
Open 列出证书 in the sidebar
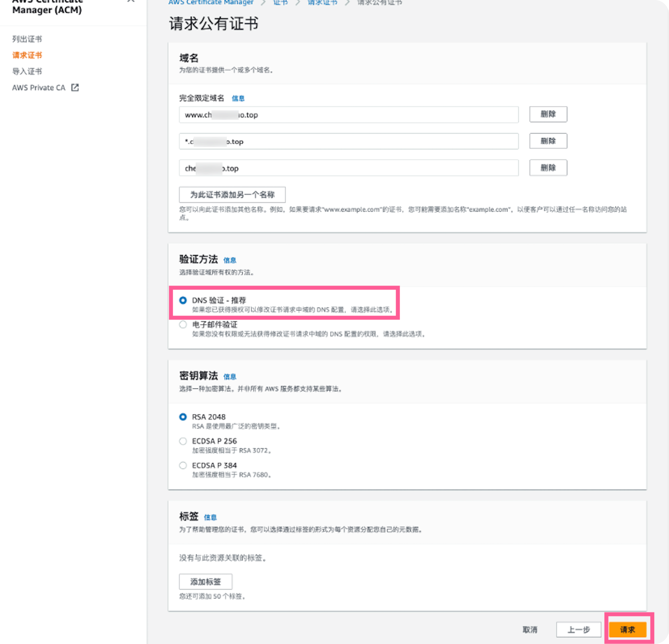click(x=27, y=39)
